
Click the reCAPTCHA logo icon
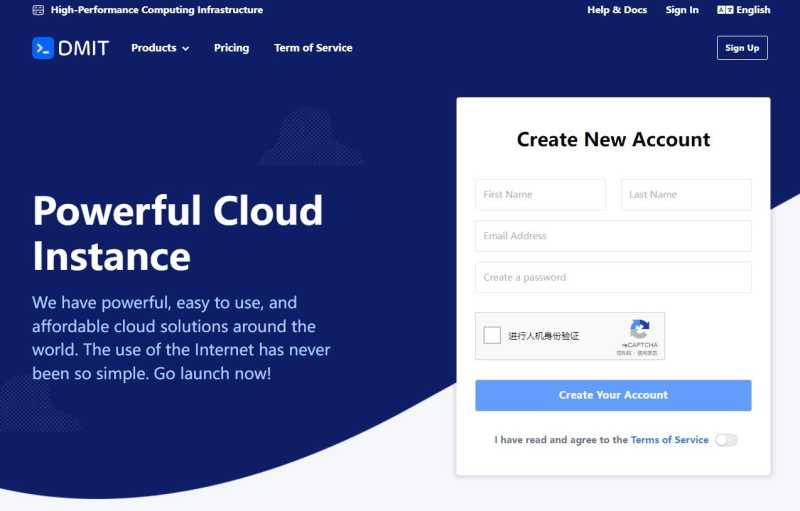(x=640, y=329)
